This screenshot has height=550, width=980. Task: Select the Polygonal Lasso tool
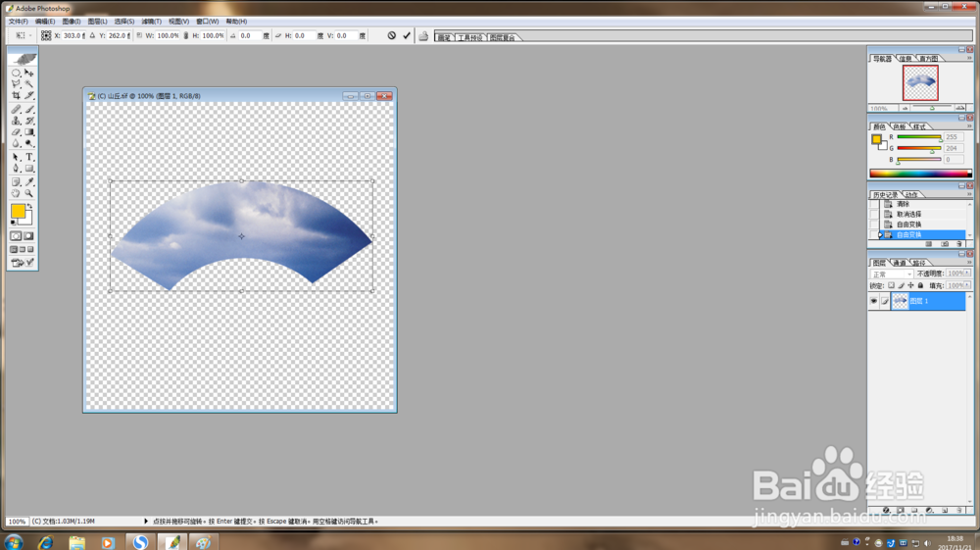[17, 83]
